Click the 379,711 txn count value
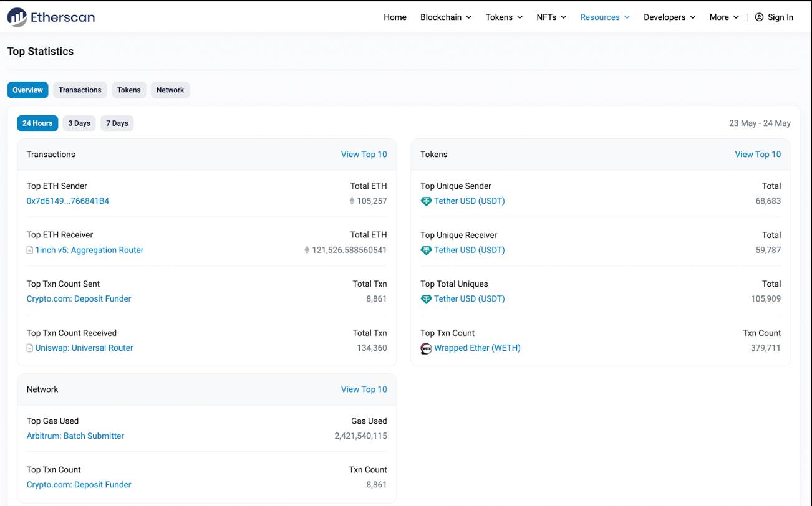 pyautogui.click(x=766, y=348)
